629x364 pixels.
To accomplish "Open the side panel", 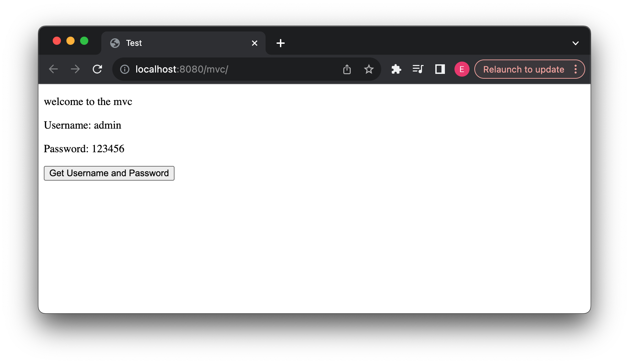I will point(440,69).
